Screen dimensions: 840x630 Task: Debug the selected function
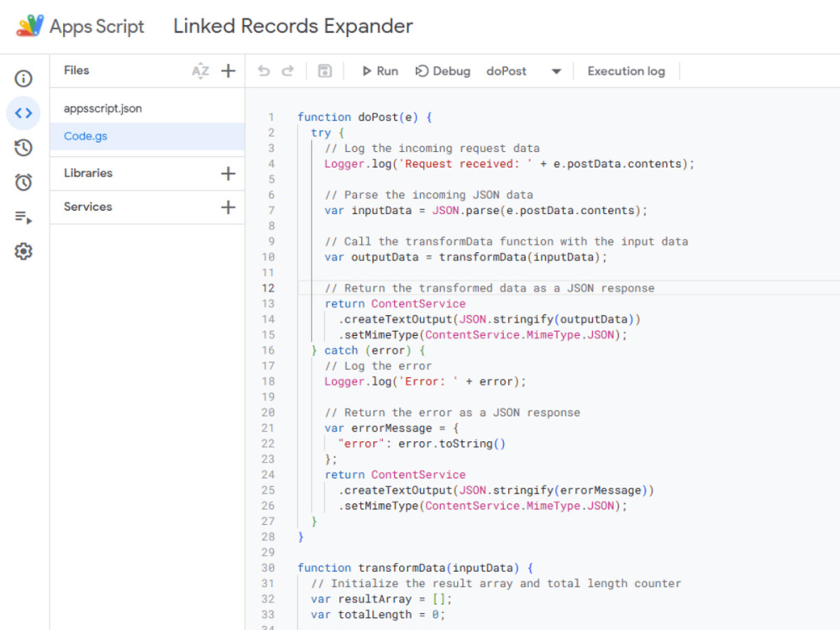click(443, 71)
